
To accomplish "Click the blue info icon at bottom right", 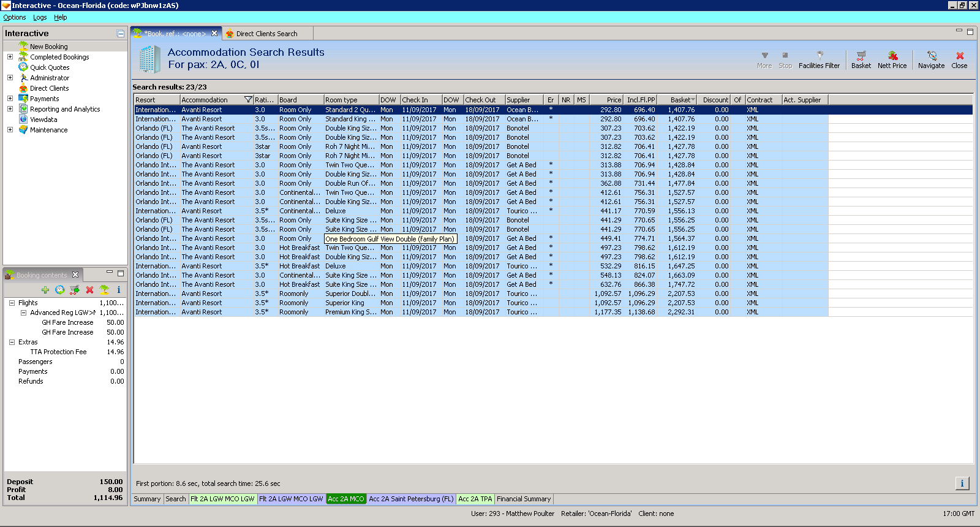I will coord(962,483).
